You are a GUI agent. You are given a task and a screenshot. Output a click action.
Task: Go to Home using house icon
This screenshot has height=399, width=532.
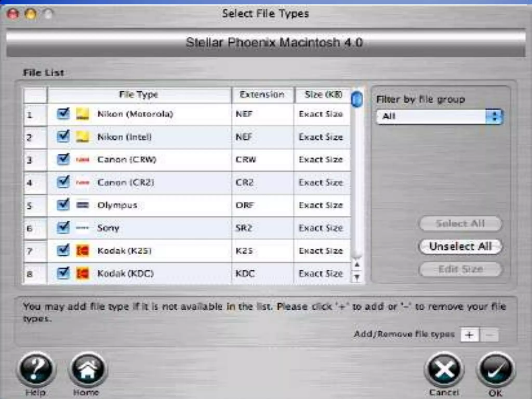point(88,369)
